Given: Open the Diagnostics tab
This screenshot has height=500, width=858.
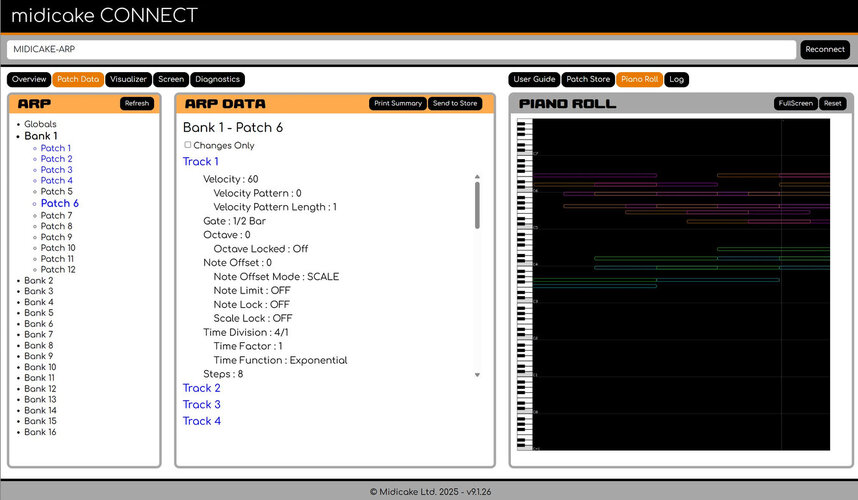Looking at the screenshot, I should pos(217,79).
